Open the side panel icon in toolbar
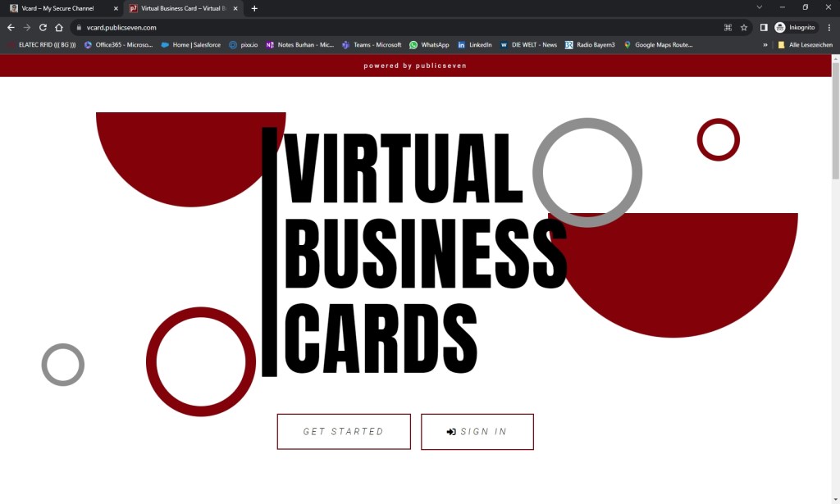The image size is (840, 504). (764, 27)
